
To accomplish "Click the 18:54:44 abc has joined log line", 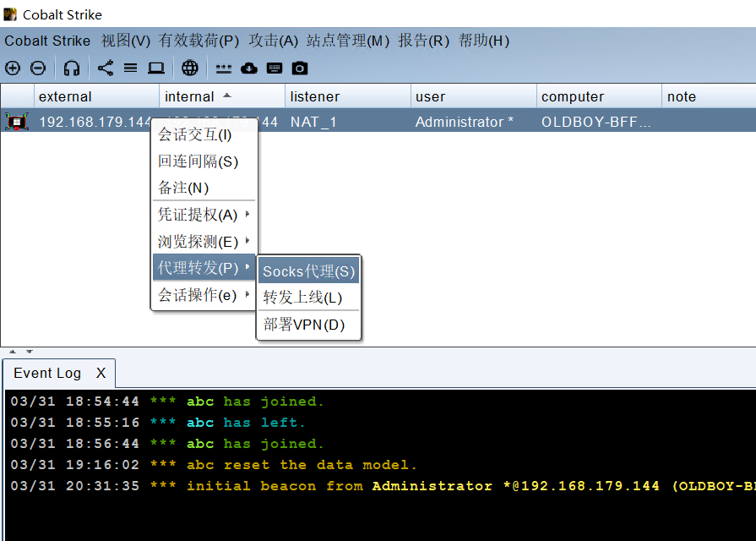I will click(x=166, y=401).
